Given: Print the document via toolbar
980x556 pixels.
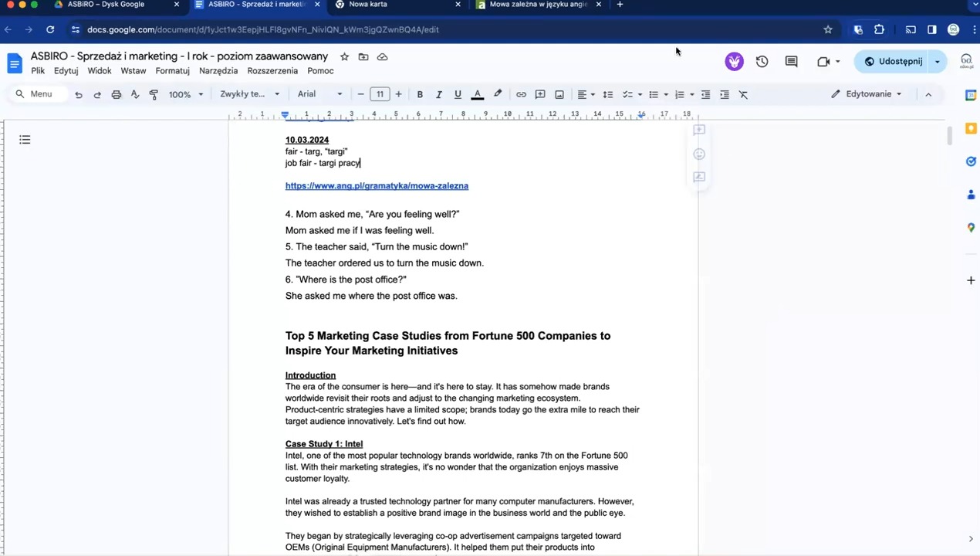Looking at the screenshot, I should 116,94.
